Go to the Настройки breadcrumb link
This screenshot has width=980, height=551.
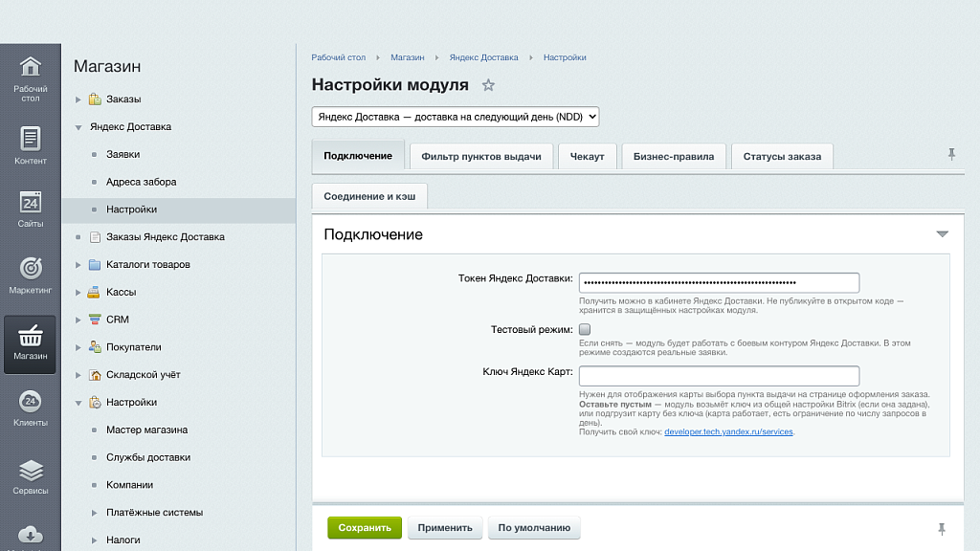pos(565,57)
